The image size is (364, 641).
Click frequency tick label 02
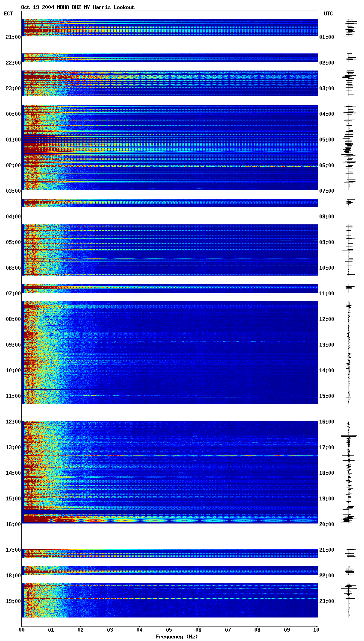point(80,629)
